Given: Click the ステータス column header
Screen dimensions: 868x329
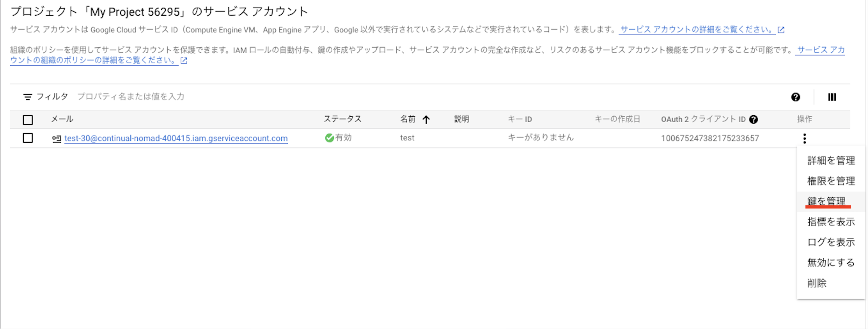Looking at the screenshot, I should (x=342, y=119).
